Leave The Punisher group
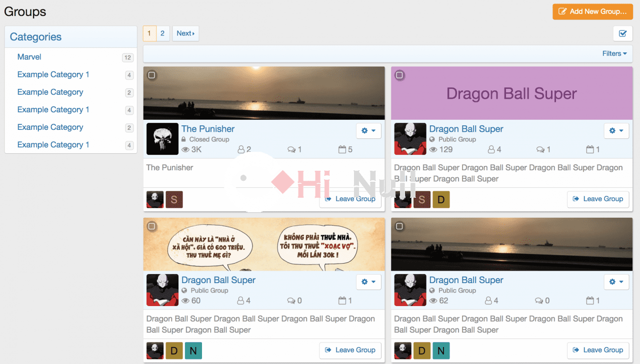The height and width of the screenshot is (364, 640). tap(350, 199)
